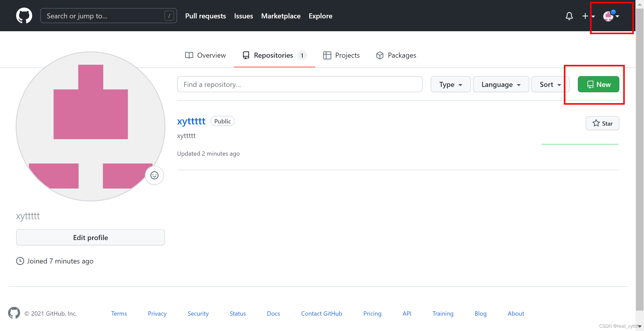The height and width of the screenshot is (331, 644).
Task: Open the Training footer link
Action: [x=443, y=313]
